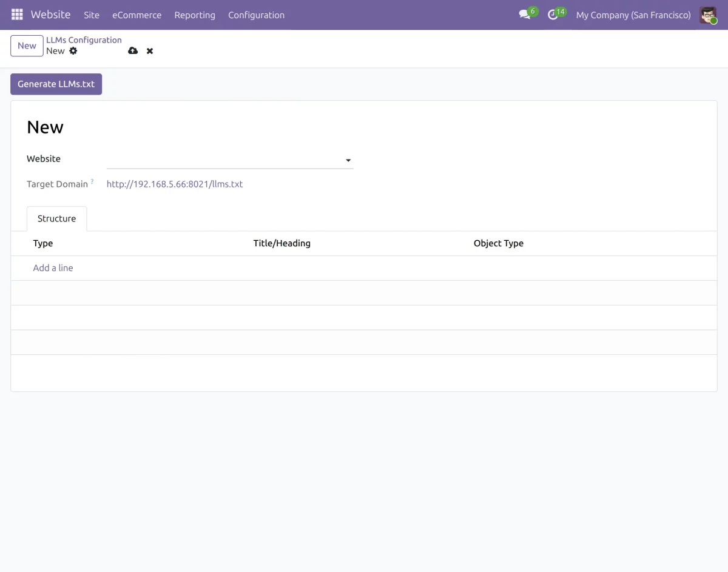Switch company My Company (San Francisco)

pyautogui.click(x=633, y=15)
